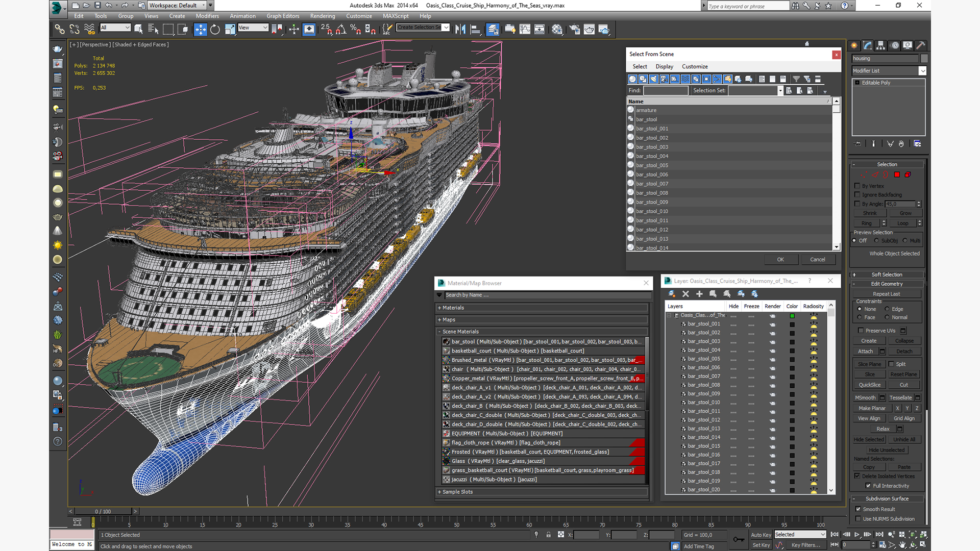Viewport: 980px width, 551px height.
Task: Open the Modifier List dropdown
Action: coord(922,71)
